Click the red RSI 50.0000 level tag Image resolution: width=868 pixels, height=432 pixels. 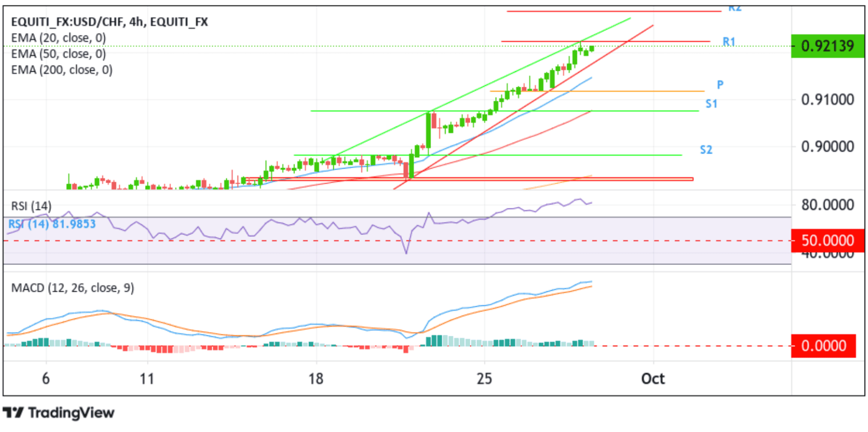coord(827,240)
